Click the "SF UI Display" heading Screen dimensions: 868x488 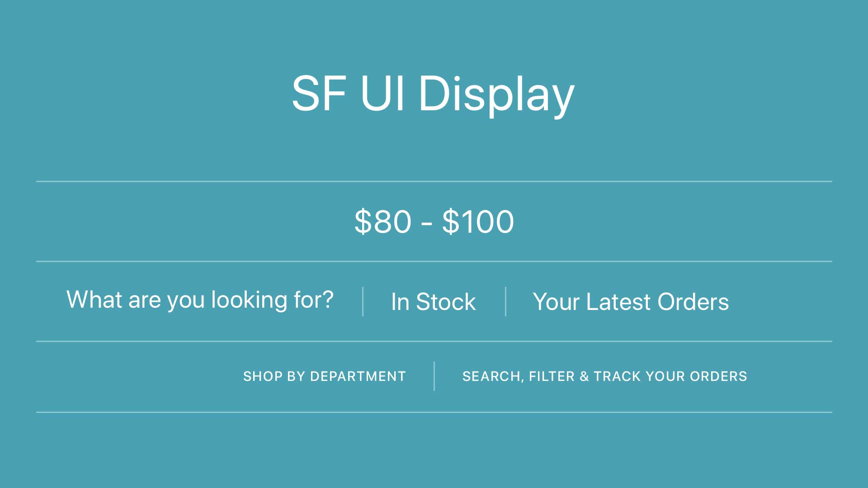click(433, 94)
